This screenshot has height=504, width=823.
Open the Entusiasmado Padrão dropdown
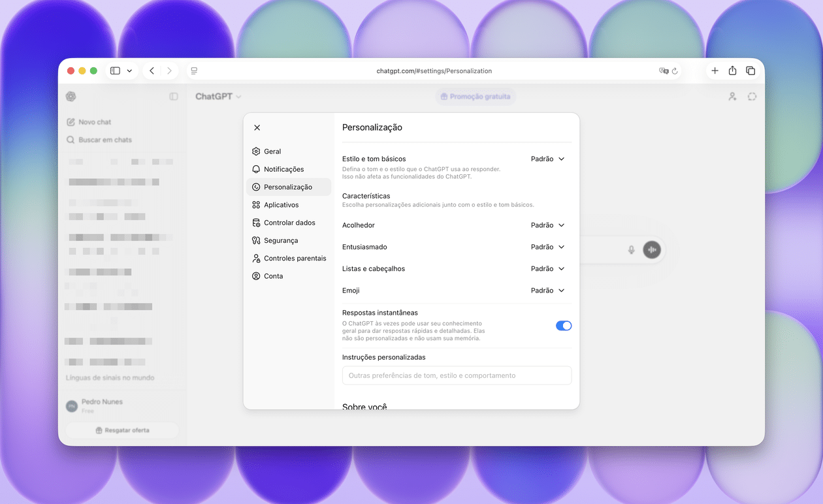pyautogui.click(x=547, y=247)
